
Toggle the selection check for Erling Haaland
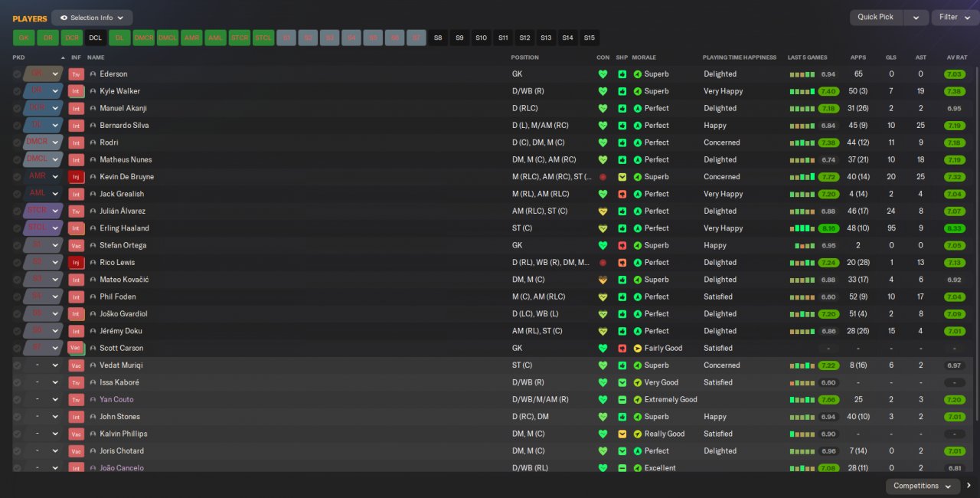pos(17,228)
